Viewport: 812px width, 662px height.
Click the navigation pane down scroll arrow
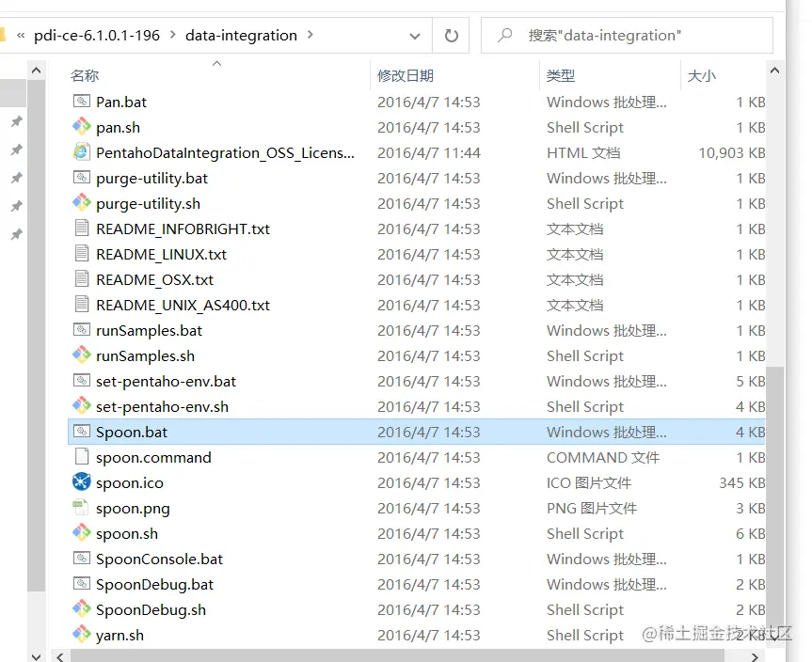click(37, 656)
